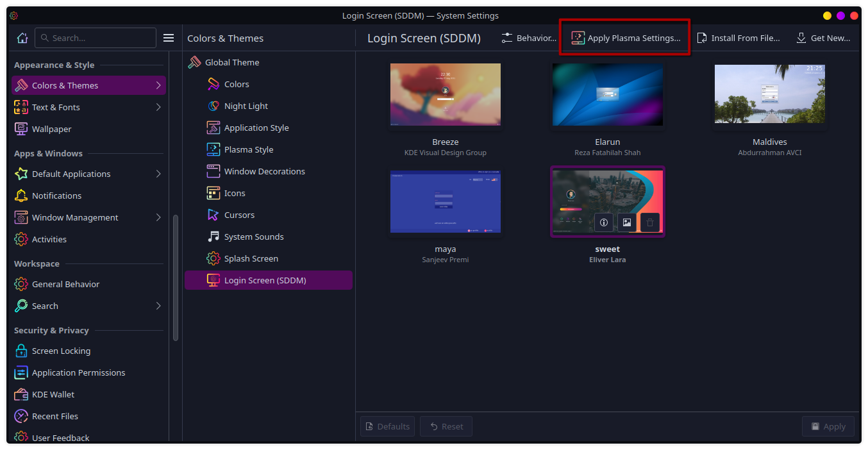868x450 pixels.
Task: Click the Search magnifier icon under Workspace
Action: tap(21, 306)
